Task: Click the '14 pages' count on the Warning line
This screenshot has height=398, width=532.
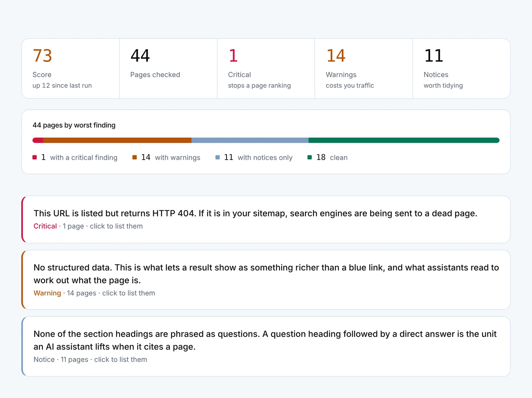Action: click(x=82, y=293)
